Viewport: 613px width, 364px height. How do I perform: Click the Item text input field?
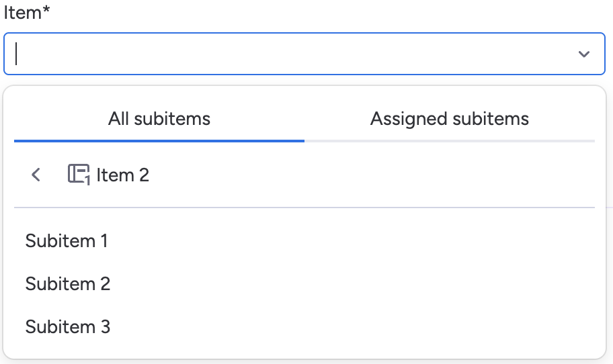point(289,54)
